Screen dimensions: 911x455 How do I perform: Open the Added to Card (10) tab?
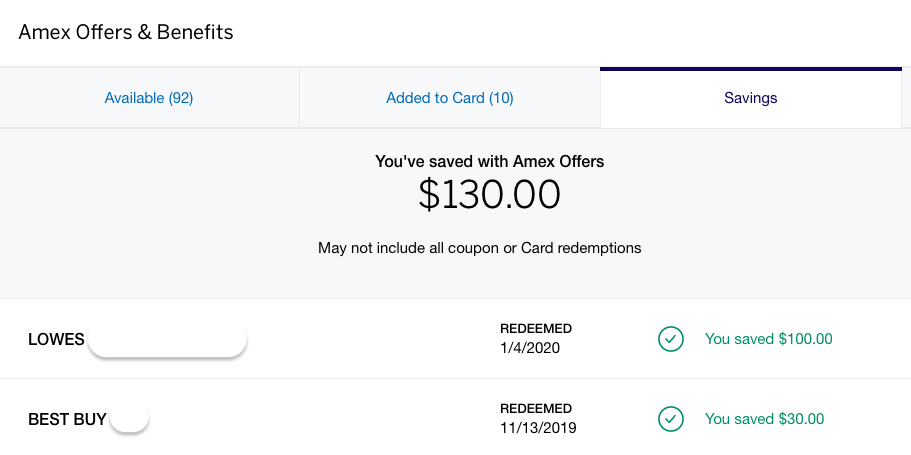point(450,98)
